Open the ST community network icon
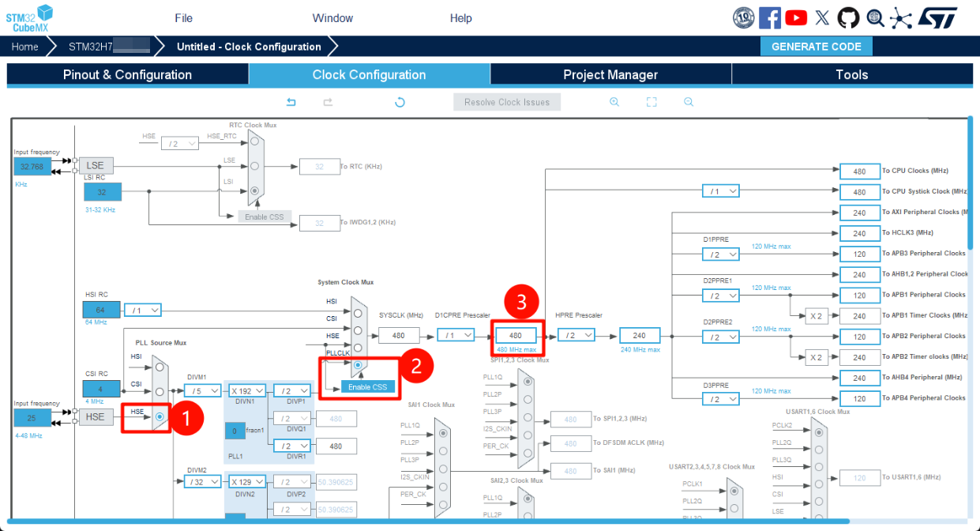 (901, 17)
